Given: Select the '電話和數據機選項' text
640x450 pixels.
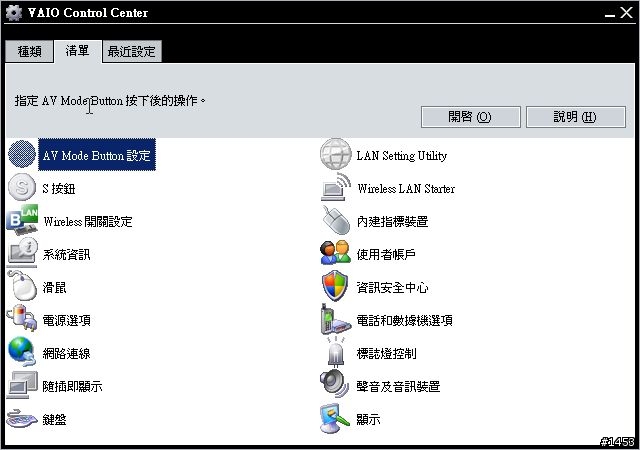Looking at the screenshot, I should coord(404,320).
